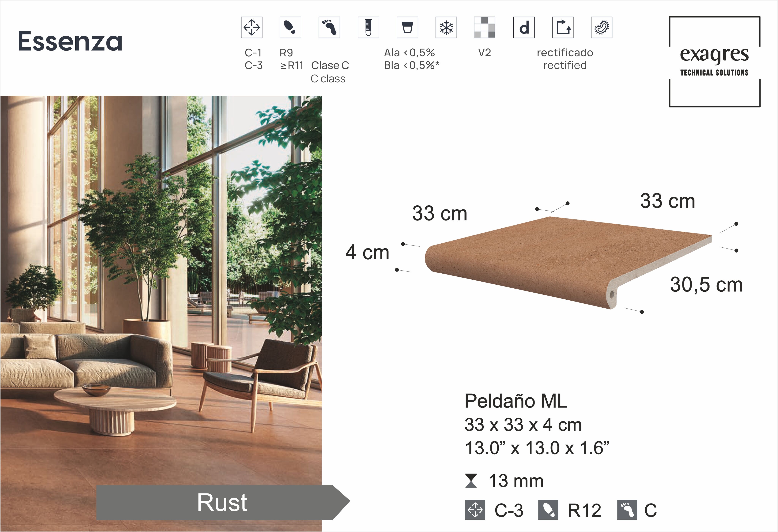Click the test tube chemical resistance icon

point(368,28)
